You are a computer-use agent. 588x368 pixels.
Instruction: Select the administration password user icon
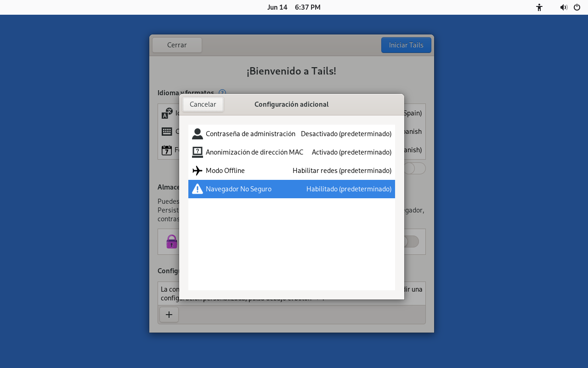(198, 134)
